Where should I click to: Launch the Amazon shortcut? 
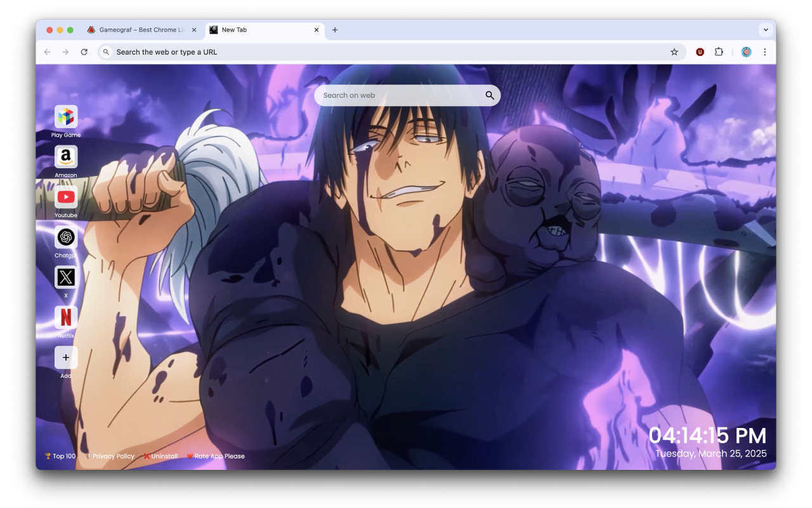[x=66, y=157]
